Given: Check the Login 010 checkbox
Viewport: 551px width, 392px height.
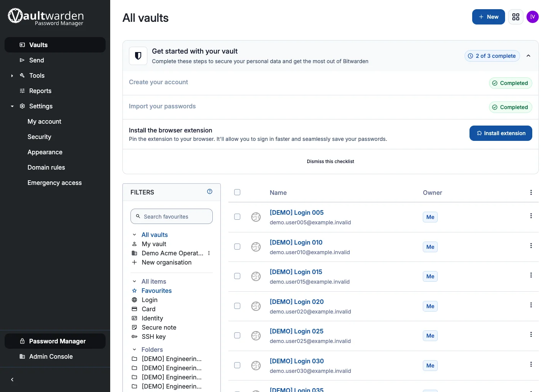Looking at the screenshot, I should click(237, 247).
